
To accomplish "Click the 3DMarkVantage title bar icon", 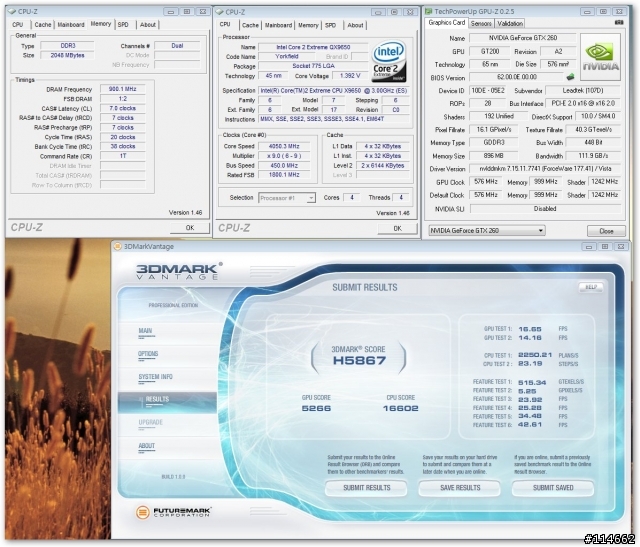I will pyautogui.click(x=118, y=246).
